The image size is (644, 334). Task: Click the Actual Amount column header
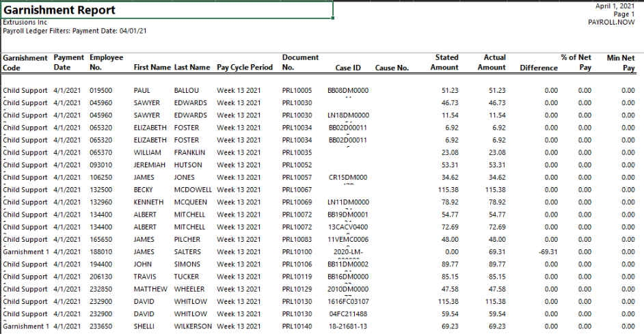(x=492, y=62)
